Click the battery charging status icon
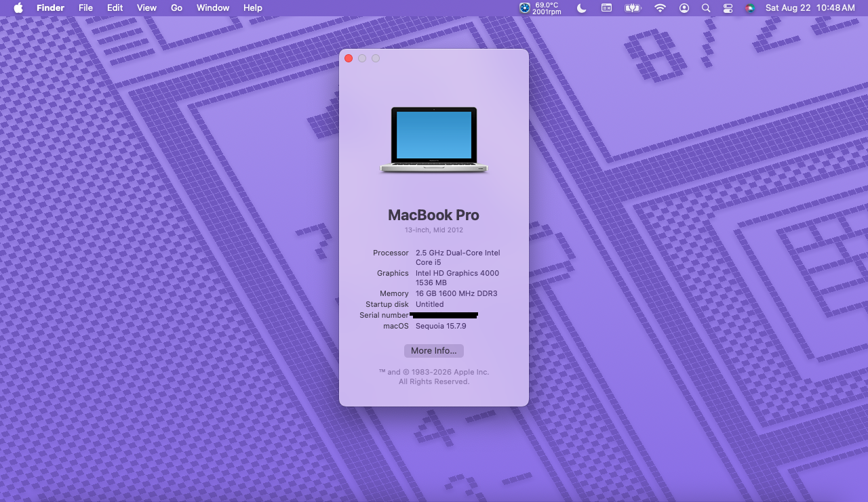 [633, 8]
